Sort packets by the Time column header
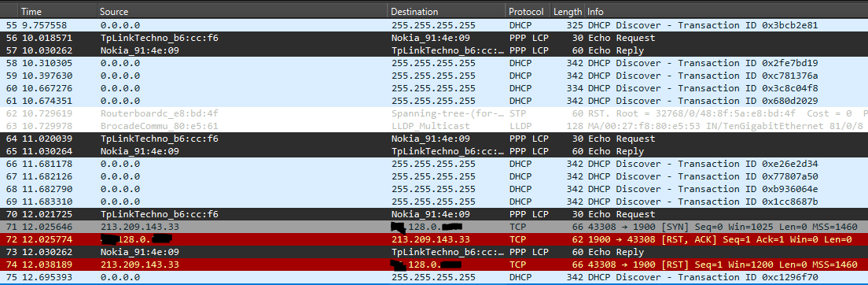The image size is (868, 285). point(57,12)
